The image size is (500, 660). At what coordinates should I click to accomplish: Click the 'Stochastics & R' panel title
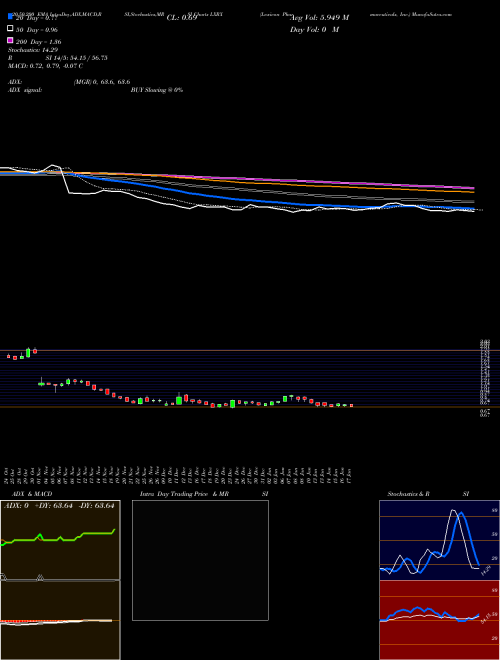pyautogui.click(x=408, y=494)
